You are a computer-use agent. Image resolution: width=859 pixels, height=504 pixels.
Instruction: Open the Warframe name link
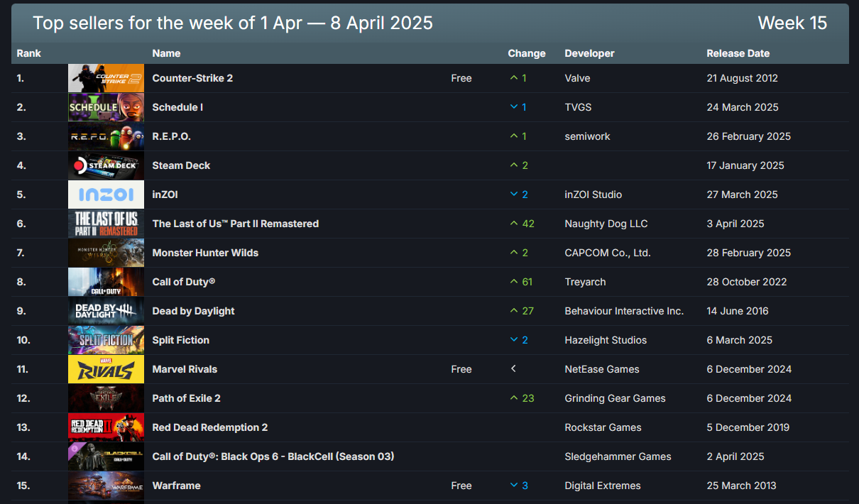click(177, 486)
